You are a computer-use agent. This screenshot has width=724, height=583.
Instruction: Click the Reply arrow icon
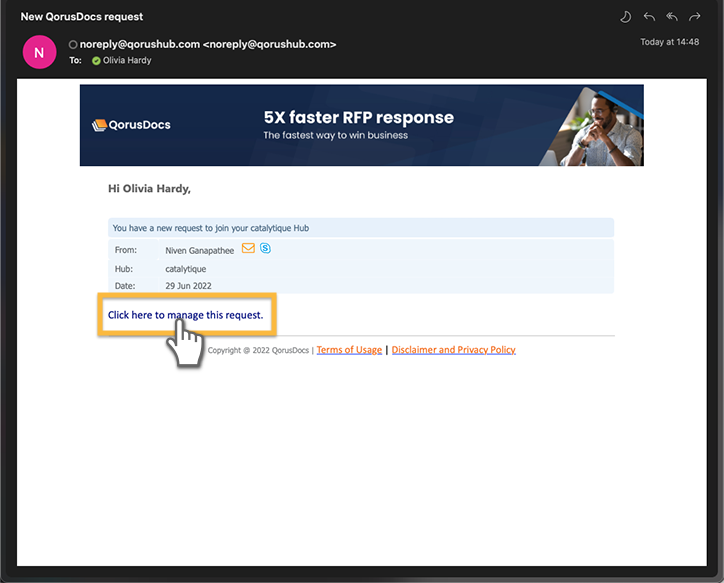[x=650, y=17]
